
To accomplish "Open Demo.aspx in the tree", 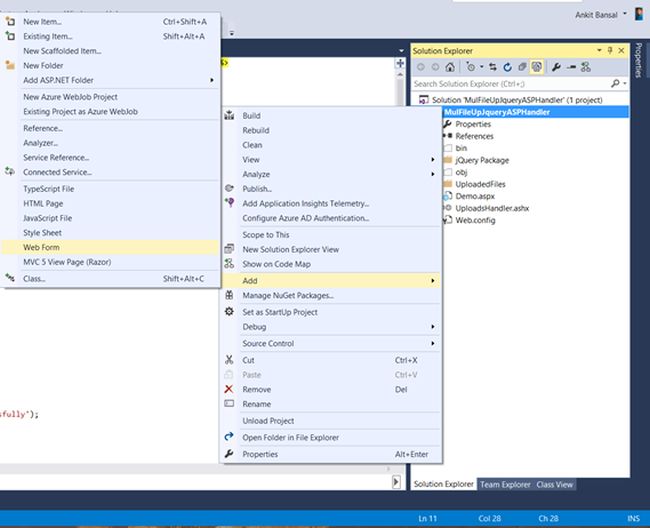I will click(475, 196).
